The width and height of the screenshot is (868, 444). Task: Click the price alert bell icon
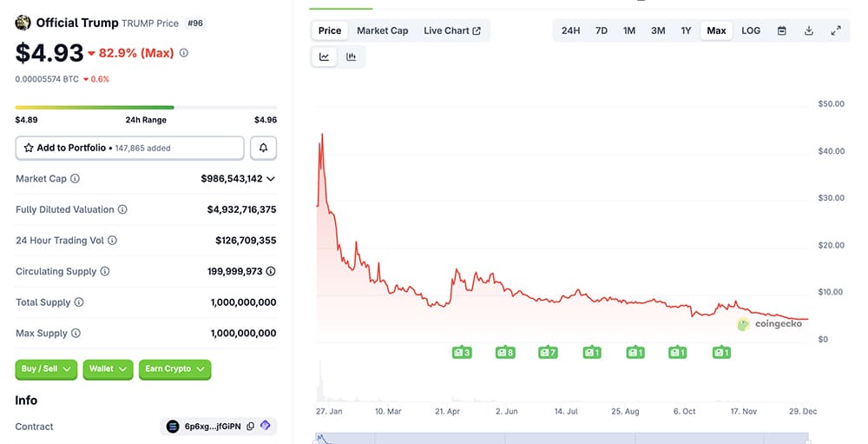(264, 148)
